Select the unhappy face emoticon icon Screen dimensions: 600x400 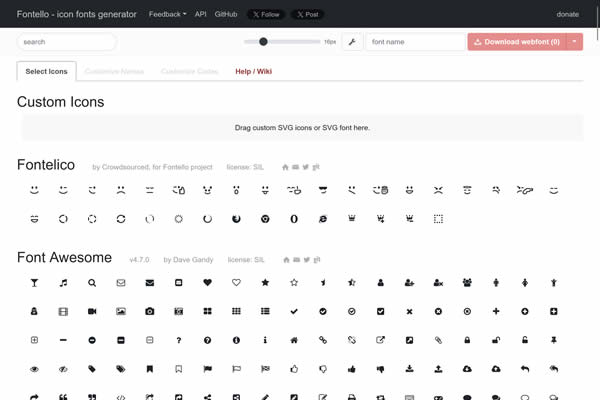pyautogui.click(x=121, y=190)
